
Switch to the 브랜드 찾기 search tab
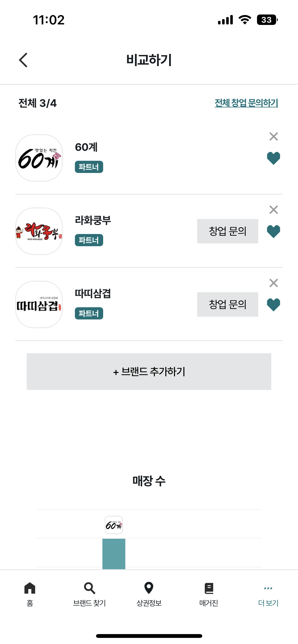pos(89,594)
